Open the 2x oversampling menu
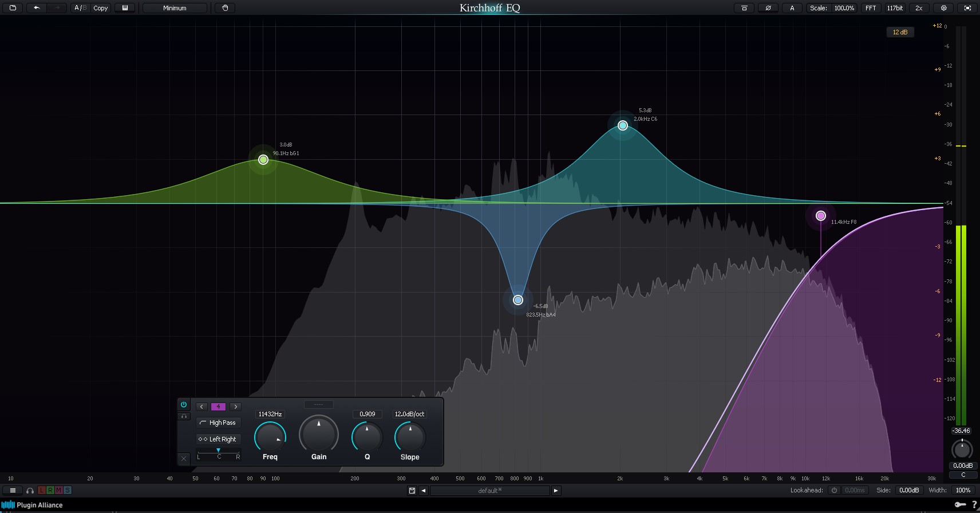 pyautogui.click(x=919, y=8)
